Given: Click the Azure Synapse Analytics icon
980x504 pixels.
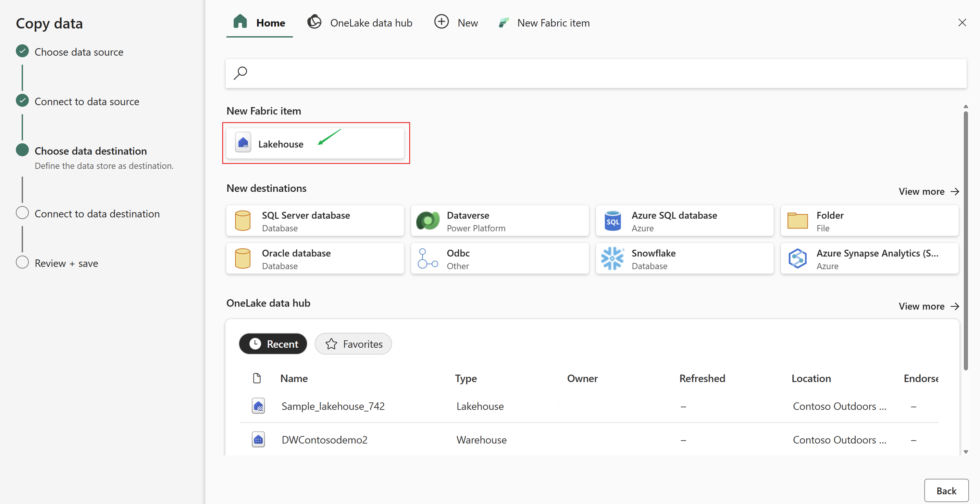Looking at the screenshot, I should tap(797, 258).
